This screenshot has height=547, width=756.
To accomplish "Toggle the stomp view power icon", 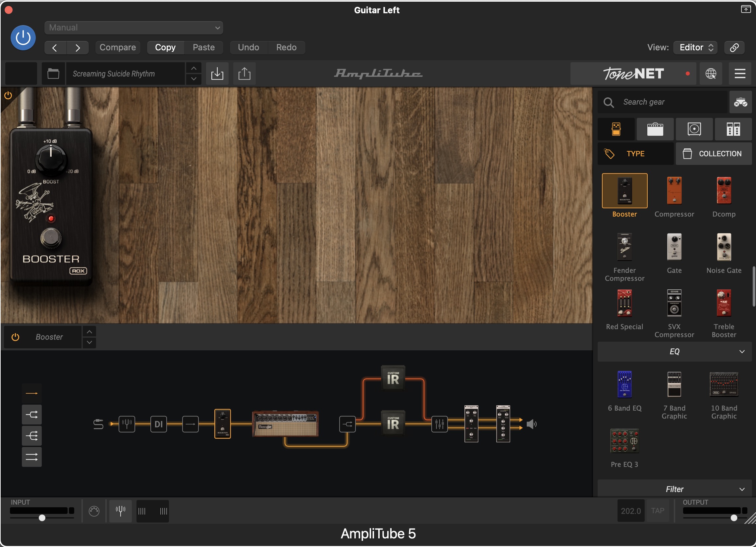I will pos(8,96).
